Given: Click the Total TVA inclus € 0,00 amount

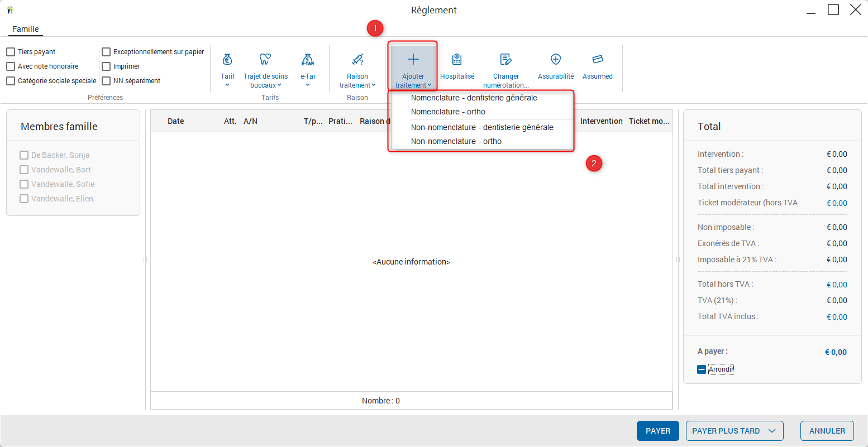Looking at the screenshot, I should (837, 317).
